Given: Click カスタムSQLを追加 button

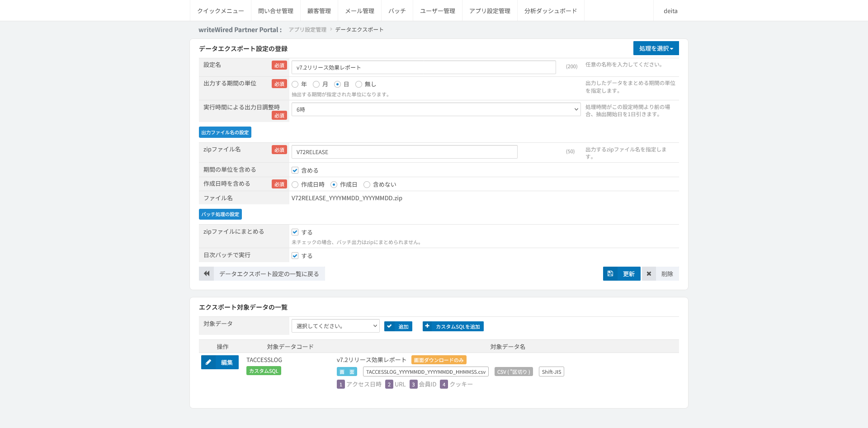Looking at the screenshot, I should coord(453,326).
